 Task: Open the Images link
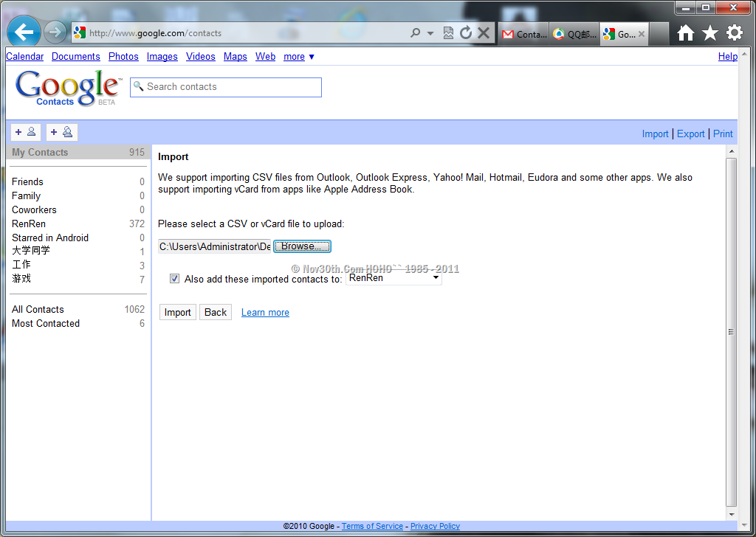(x=162, y=56)
